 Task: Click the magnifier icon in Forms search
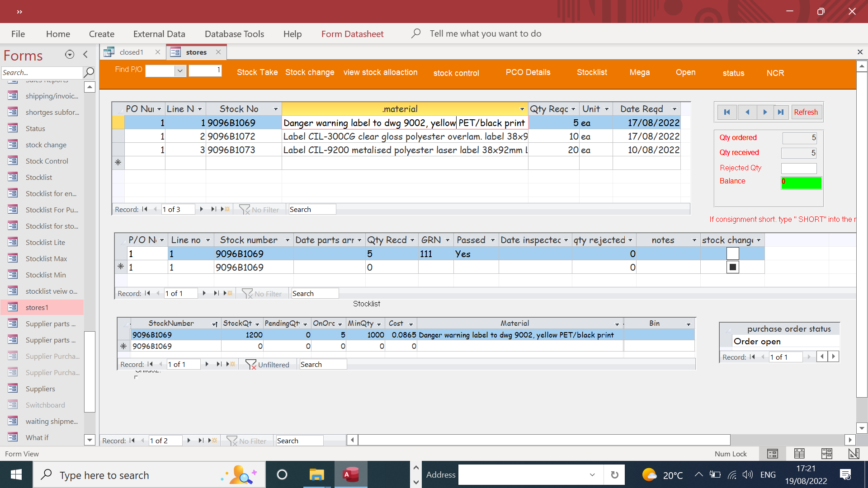pyautogui.click(x=89, y=72)
